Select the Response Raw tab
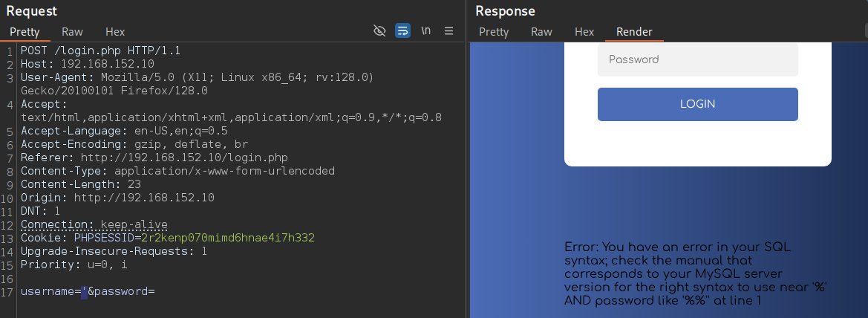Image resolution: width=868 pixels, height=318 pixels. point(541,32)
